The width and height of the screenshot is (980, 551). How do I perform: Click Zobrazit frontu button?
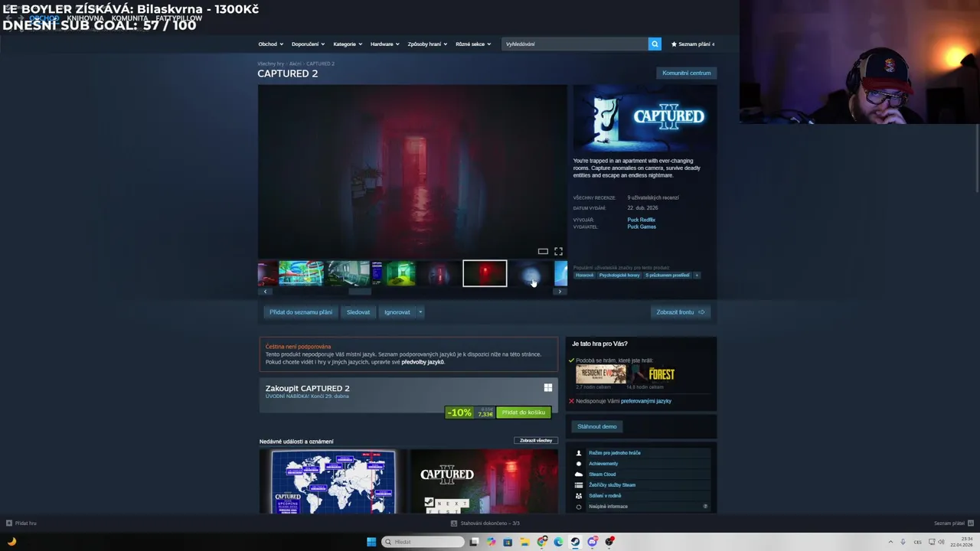coord(681,312)
